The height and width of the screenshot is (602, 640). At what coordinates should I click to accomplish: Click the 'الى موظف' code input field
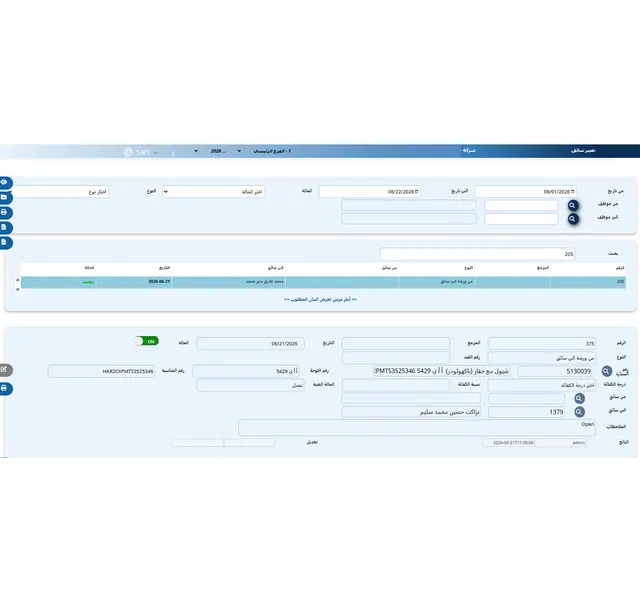click(x=521, y=219)
